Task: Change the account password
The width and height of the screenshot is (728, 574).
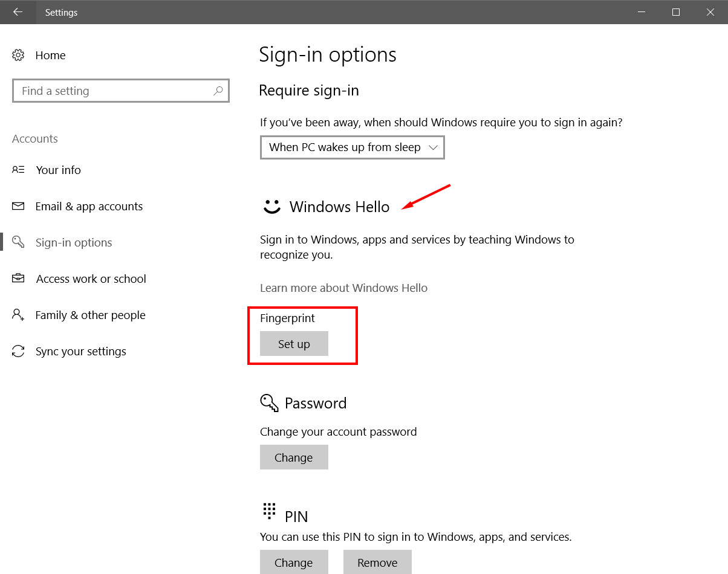Action: point(294,457)
